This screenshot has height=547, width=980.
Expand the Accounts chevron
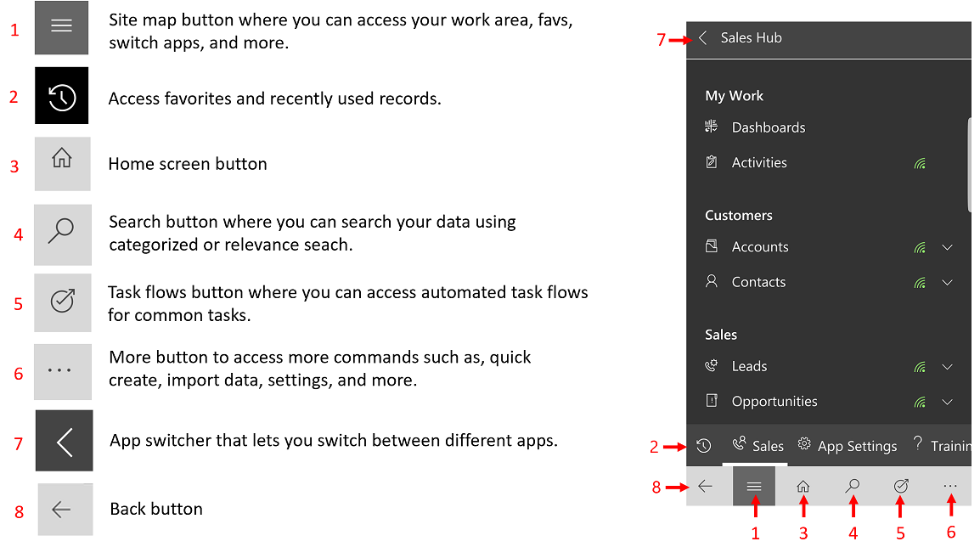(948, 247)
